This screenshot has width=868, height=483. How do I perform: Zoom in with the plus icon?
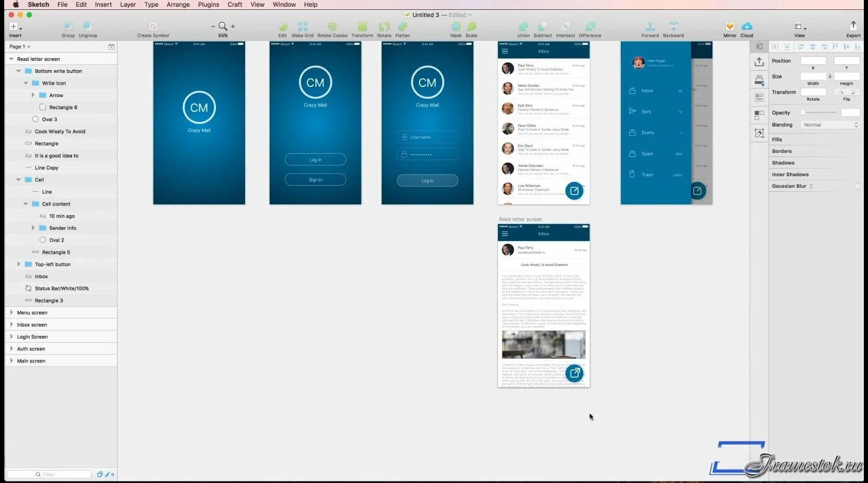[x=233, y=26]
